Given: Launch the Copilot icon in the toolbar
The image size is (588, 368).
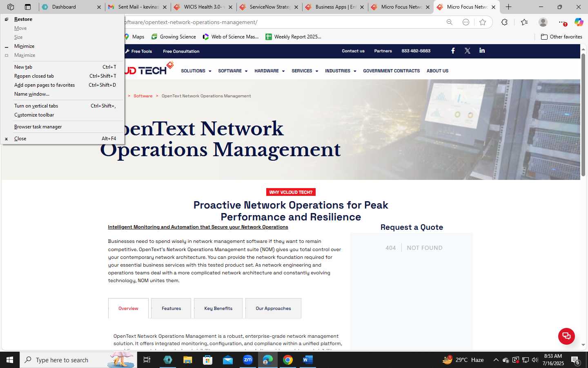Looking at the screenshot, I should coord(579,22).
